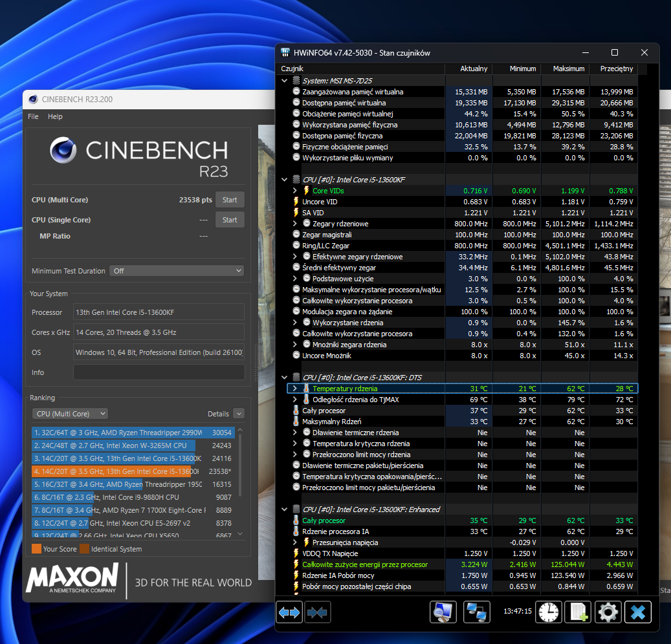Open the CPU (Multi Core) ranking dropdown
The image size is (671, 644).
point(70,414)
